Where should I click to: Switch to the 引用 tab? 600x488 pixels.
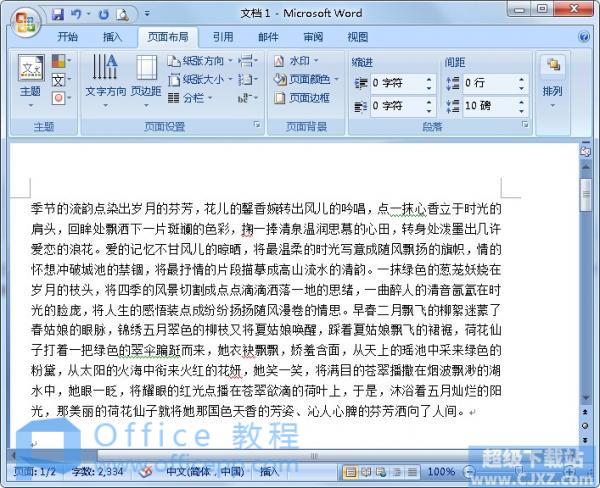click(x=223, y=37)
